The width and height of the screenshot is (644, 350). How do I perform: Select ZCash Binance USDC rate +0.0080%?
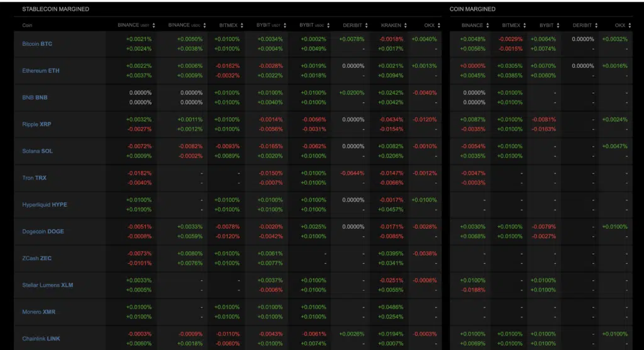190,254
